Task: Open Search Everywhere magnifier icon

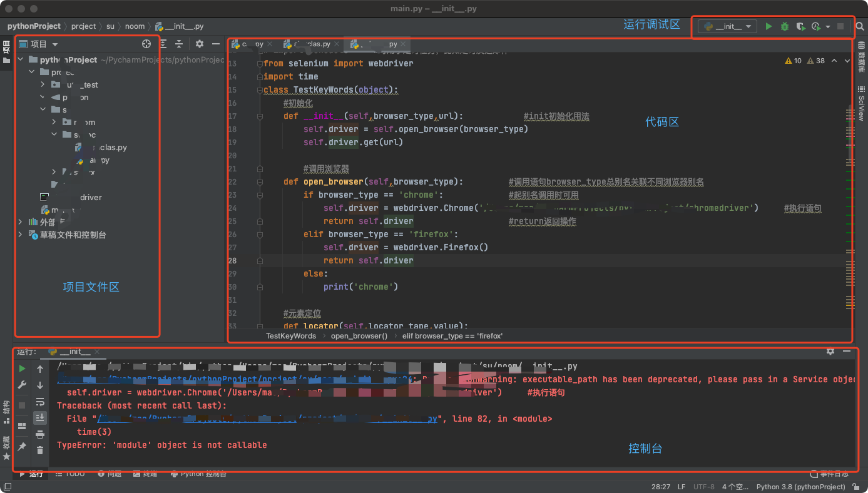Action: pos(860,26)
